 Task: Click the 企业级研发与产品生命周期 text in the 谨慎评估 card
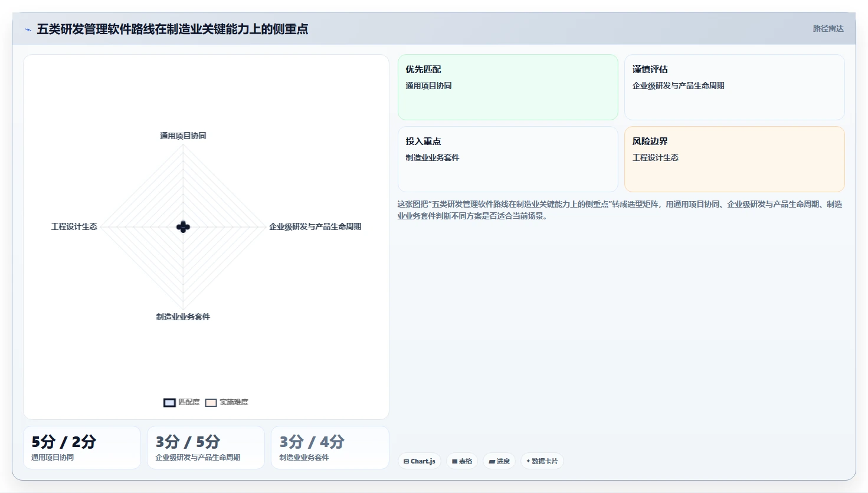679,86
